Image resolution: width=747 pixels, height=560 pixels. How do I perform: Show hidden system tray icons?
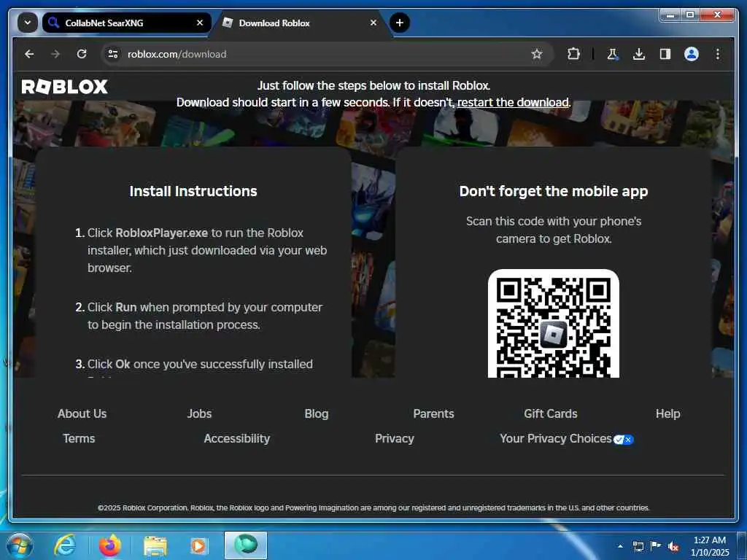pyautogui.click(x=620, y=546)
